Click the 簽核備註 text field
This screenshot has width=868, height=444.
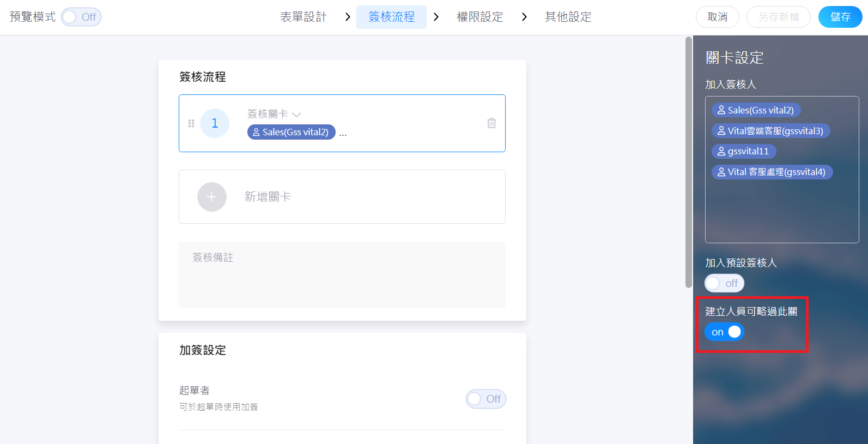[342, 274]
